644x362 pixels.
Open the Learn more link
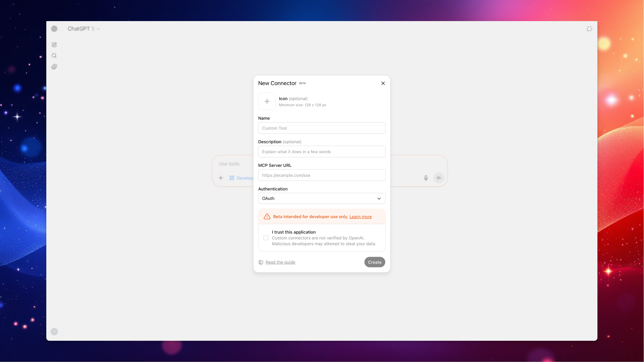pyautogui.click(x=360, y=217)
